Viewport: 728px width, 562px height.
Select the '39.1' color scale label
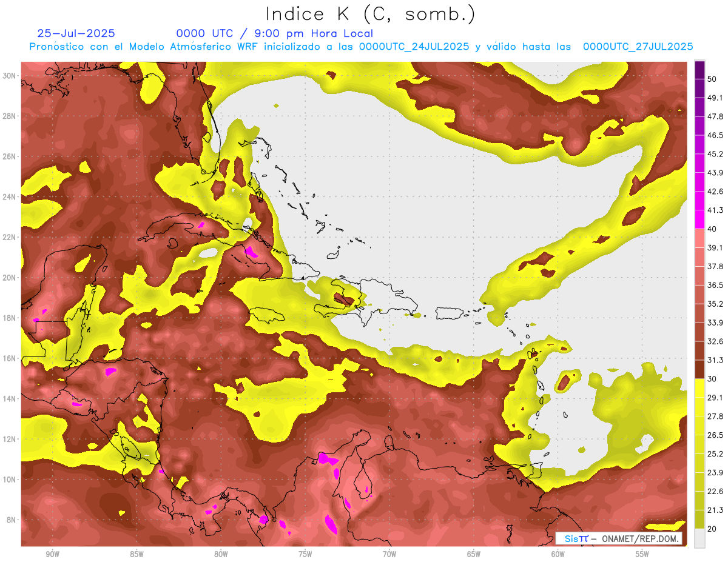pyautogui.click(x=715, y=247)
